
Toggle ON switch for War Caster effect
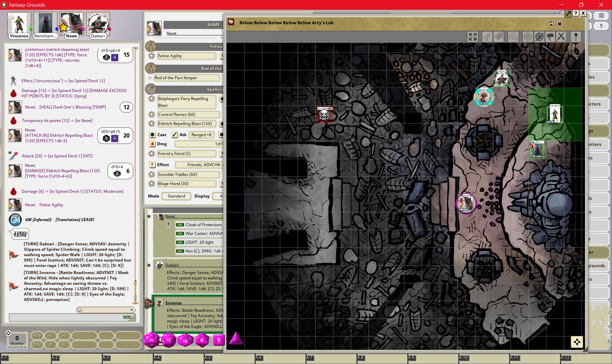180,234
